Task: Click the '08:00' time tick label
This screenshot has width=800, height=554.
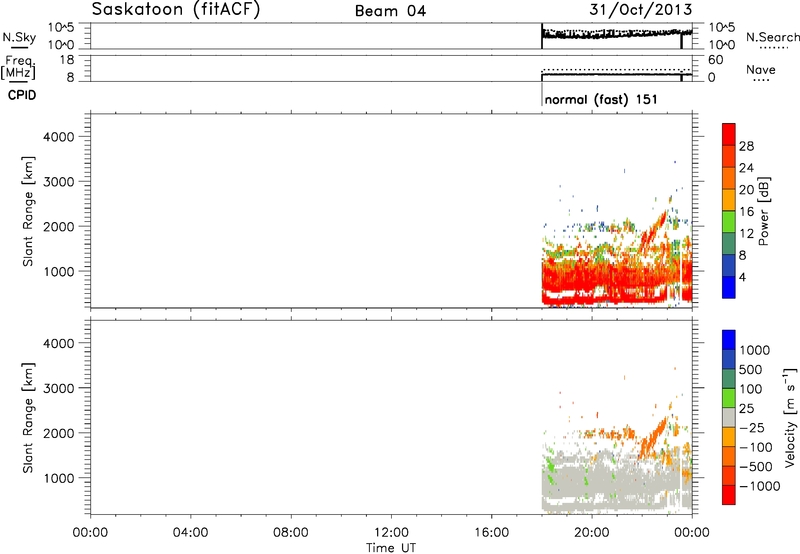Action: click(291, 533)
